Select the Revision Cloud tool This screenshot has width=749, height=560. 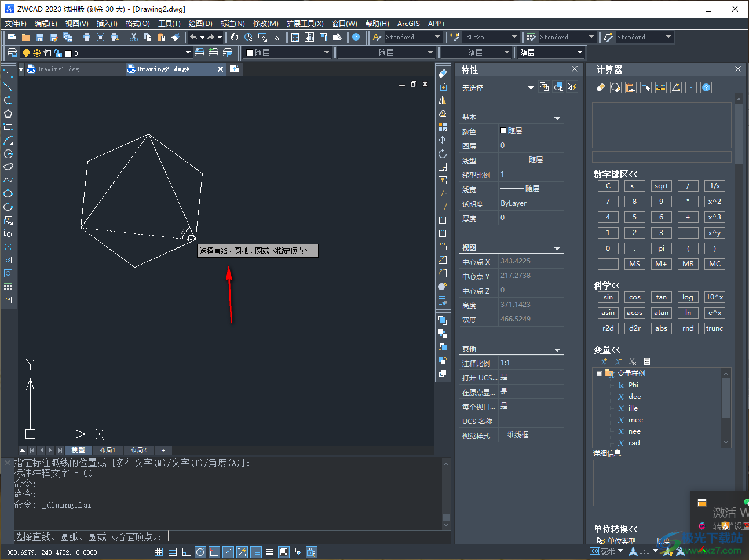(x=8, y=167)
